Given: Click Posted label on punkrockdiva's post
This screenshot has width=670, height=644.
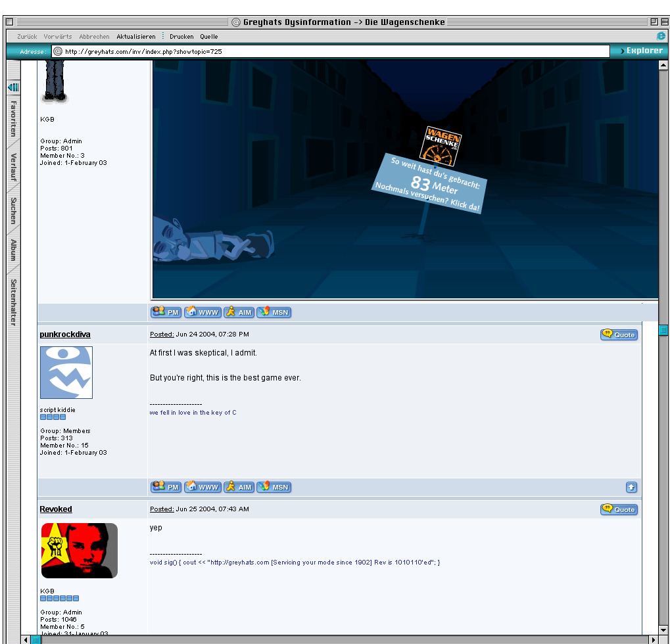Looking at the screenshot, I should point(162,334).
